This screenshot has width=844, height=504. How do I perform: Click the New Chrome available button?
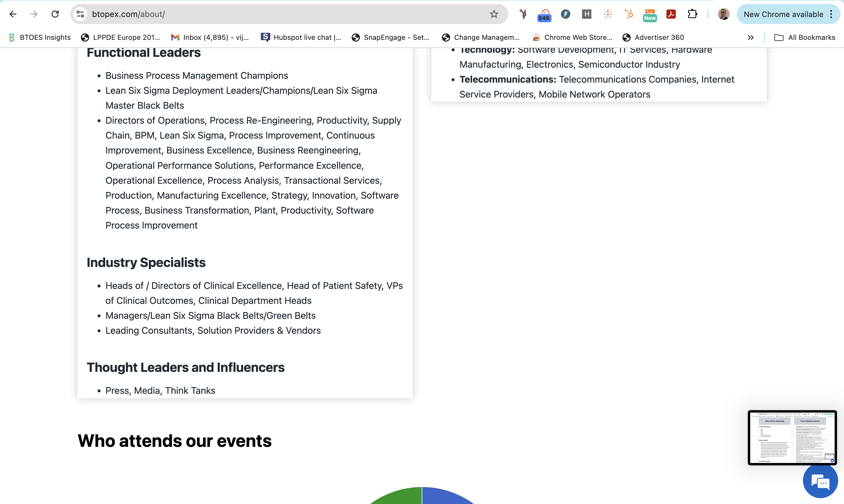pos(783,14)
